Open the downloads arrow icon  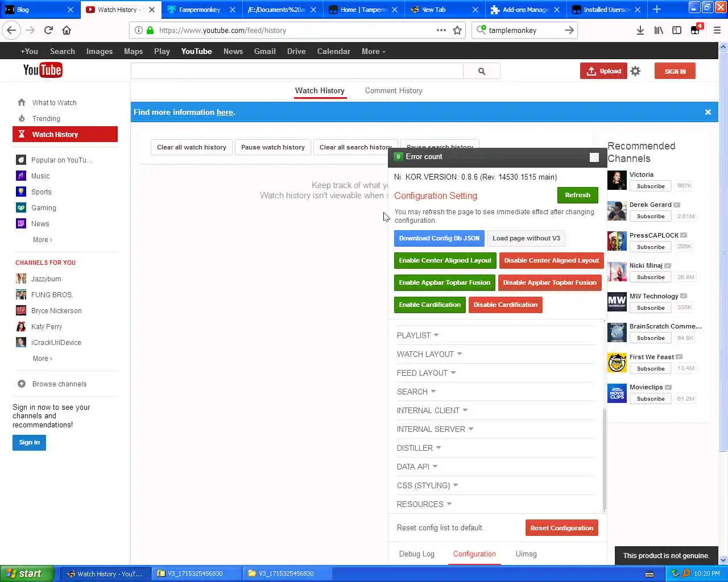point(640,30)
